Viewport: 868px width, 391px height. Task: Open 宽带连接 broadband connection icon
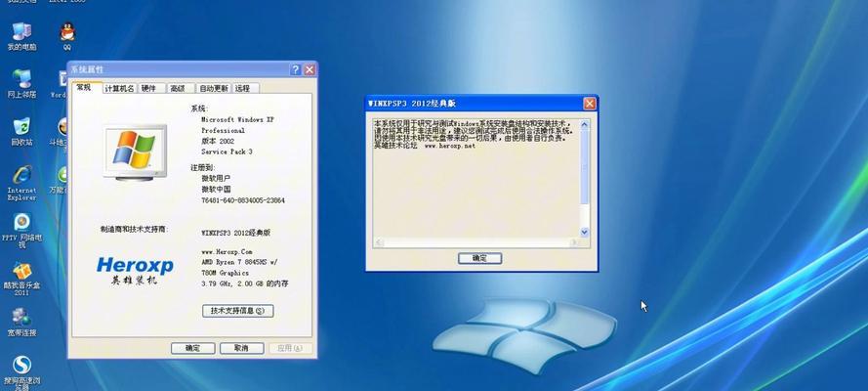21,323
